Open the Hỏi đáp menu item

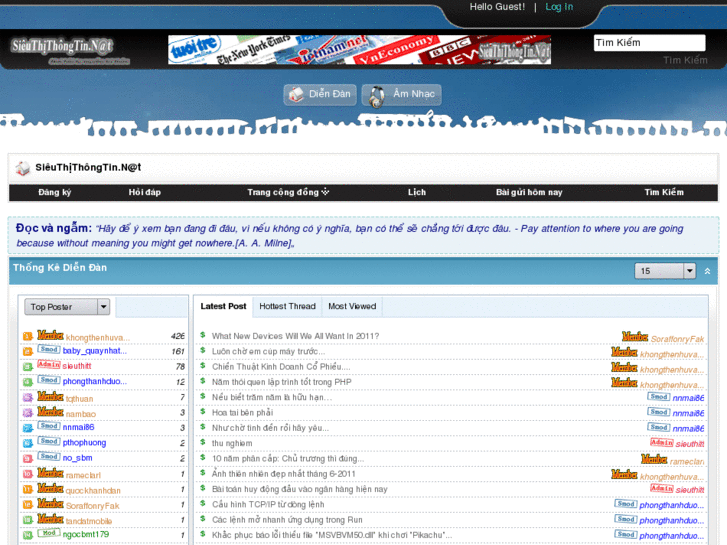(145, 192)
